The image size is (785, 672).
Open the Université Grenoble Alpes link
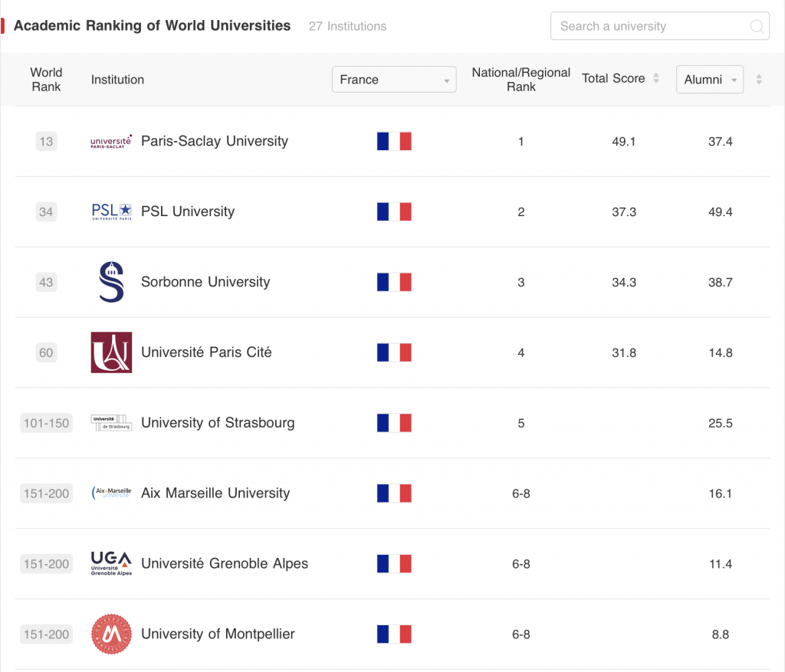[x=225, y=564]
